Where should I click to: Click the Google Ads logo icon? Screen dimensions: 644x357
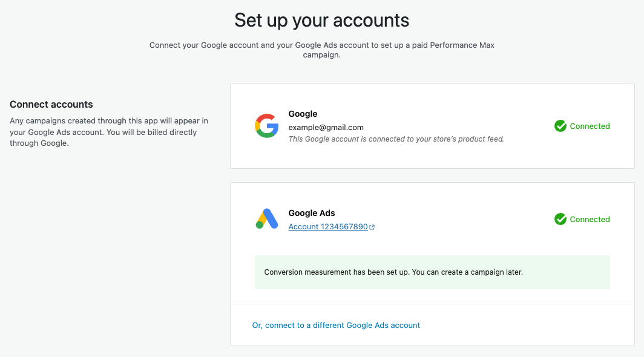(x=266, y=219)
